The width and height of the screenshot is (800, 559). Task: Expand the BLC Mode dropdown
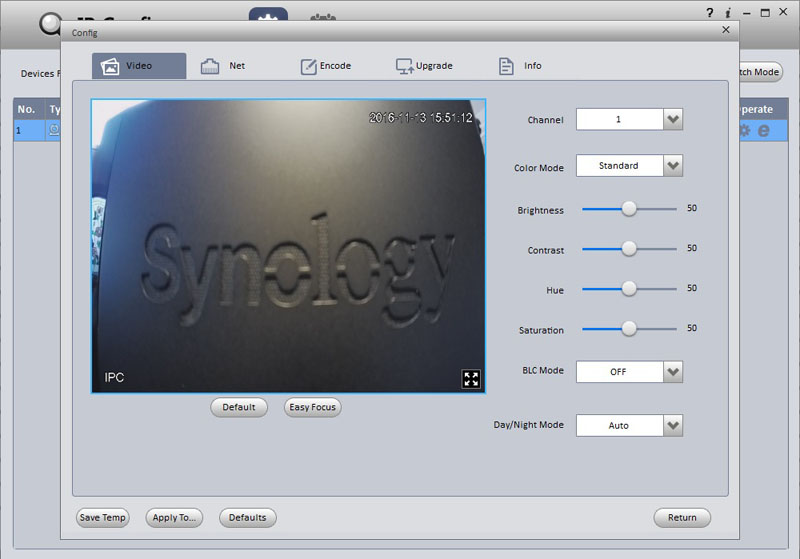coord(673,371)
